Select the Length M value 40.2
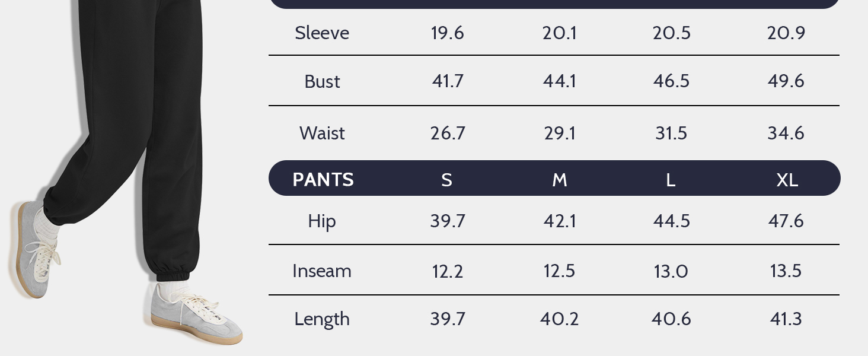Viewport: 868px width, 356px height. [x=560, y=319]
